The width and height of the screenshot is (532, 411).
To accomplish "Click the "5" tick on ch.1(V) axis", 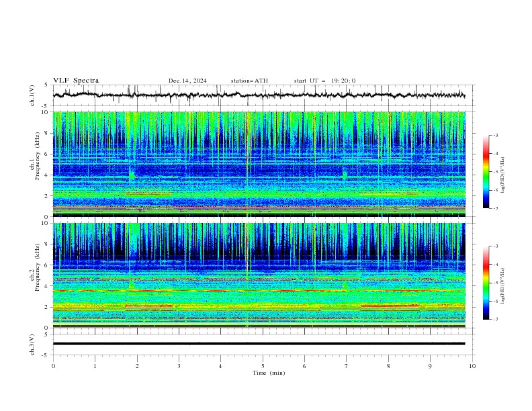I will coord(46,85).
